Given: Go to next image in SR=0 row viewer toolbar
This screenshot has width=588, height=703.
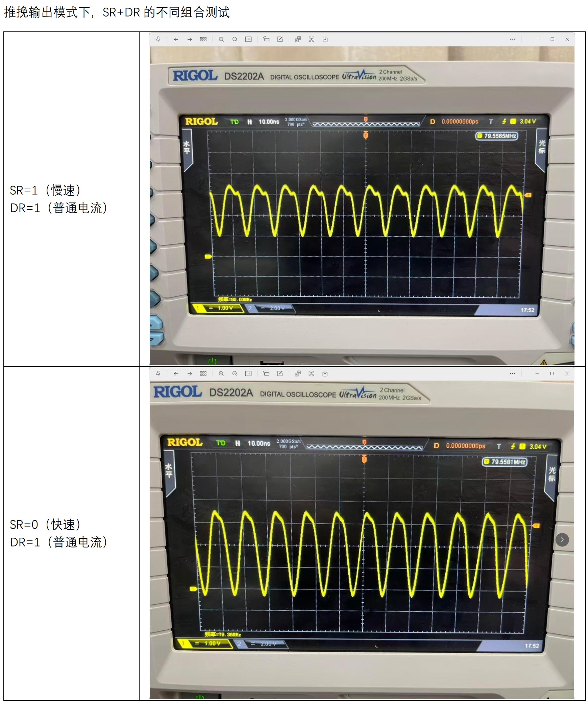Looking at the screenshot, I should 190,373.
